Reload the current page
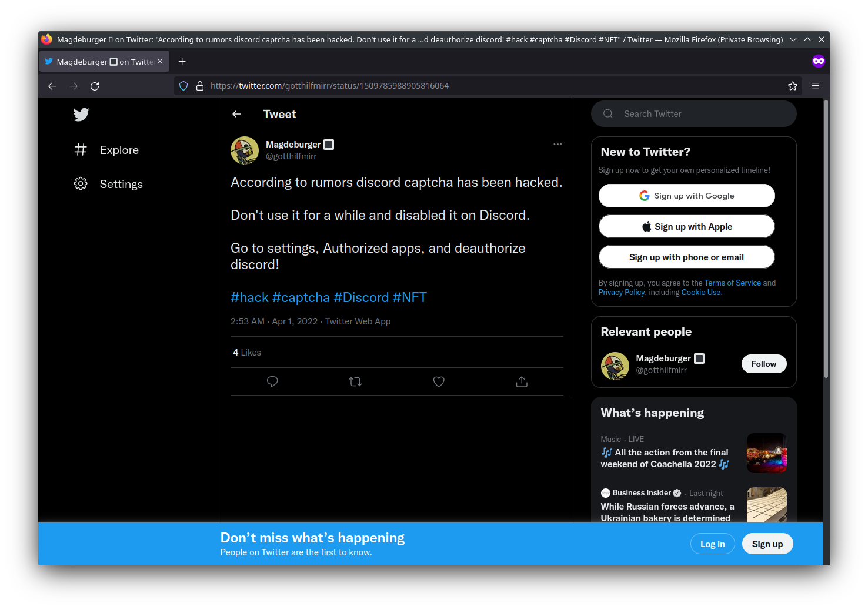The height and width of the screenshot is (610, 868). (x=95, y=86)
